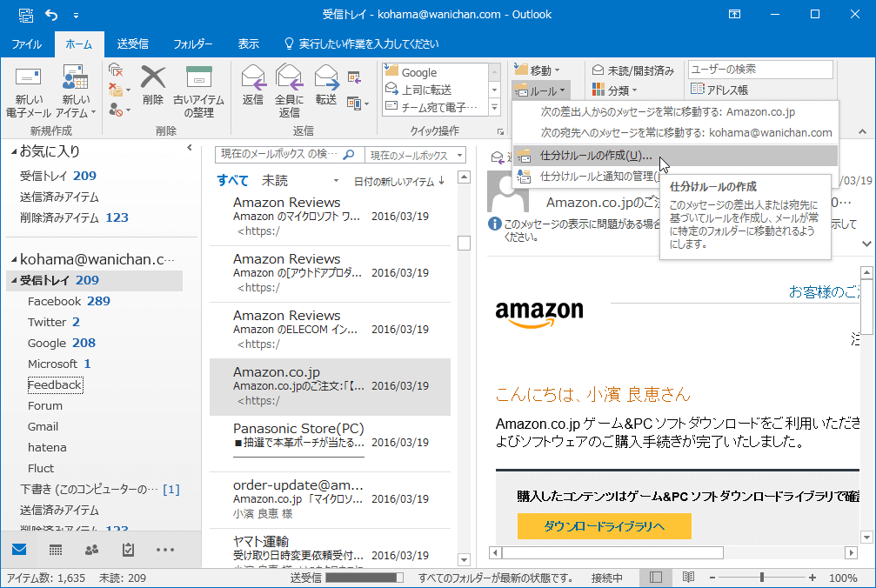Viewport: 876px width, 588px height.
Task: Open the Tasks view
Action: coord(128,550)
